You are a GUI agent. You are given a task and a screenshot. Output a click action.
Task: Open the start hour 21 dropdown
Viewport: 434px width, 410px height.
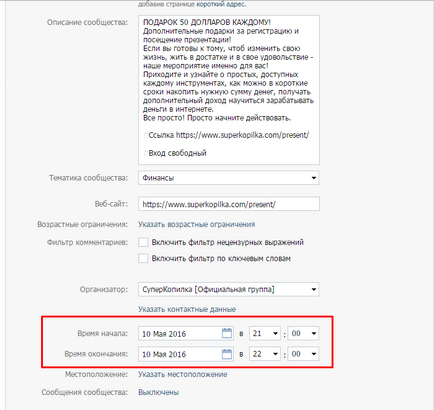click(265, 333)
